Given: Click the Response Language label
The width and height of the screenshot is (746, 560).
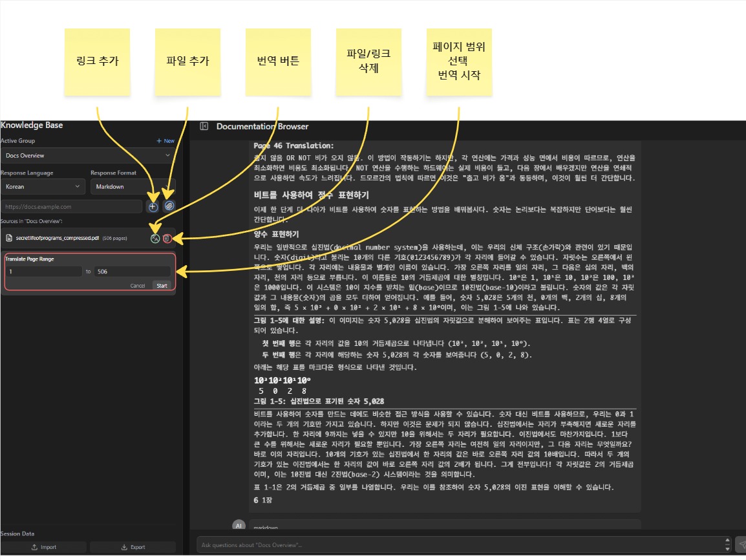Looking at the screenshot, I should (27, 173).
